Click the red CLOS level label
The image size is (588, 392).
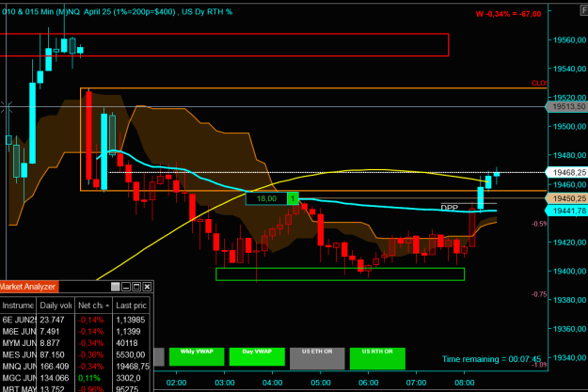pyautogui.click(x=539, y=83)
